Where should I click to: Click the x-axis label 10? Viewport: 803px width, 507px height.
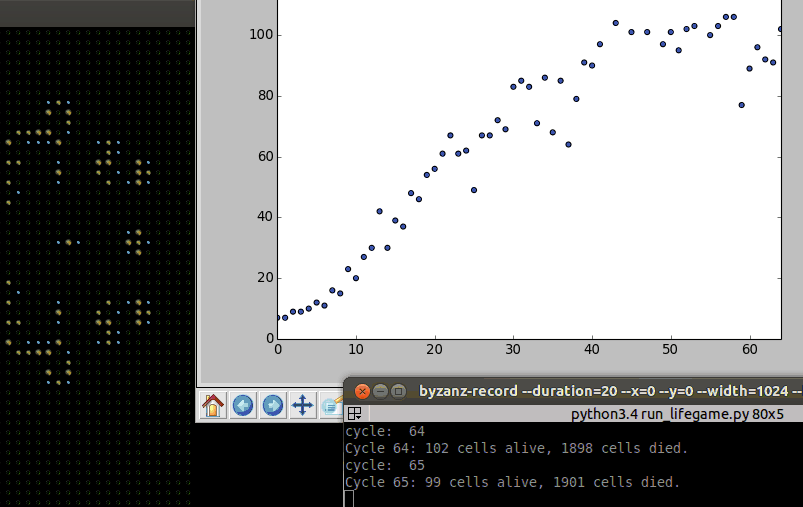(356, 349)
